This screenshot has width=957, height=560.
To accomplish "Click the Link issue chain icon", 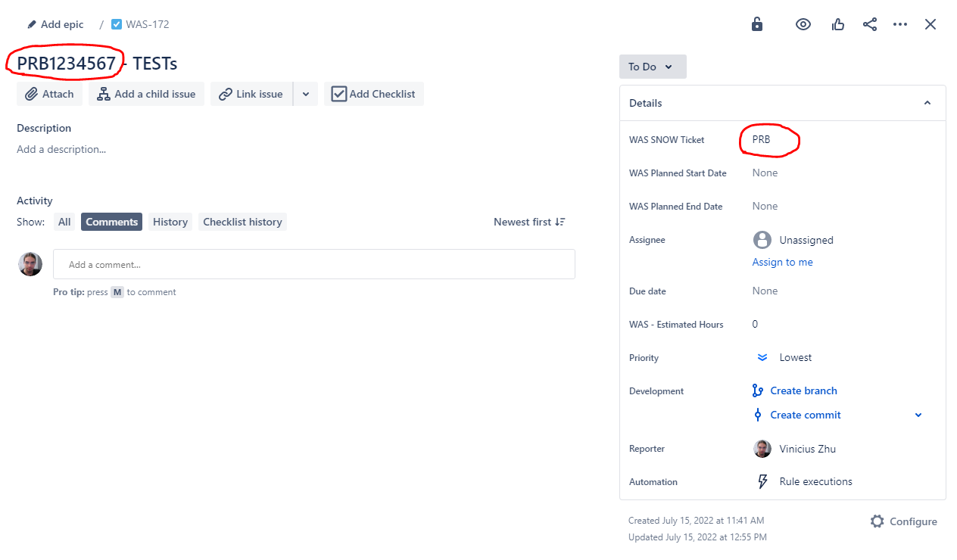I will [x=225, y=94].
